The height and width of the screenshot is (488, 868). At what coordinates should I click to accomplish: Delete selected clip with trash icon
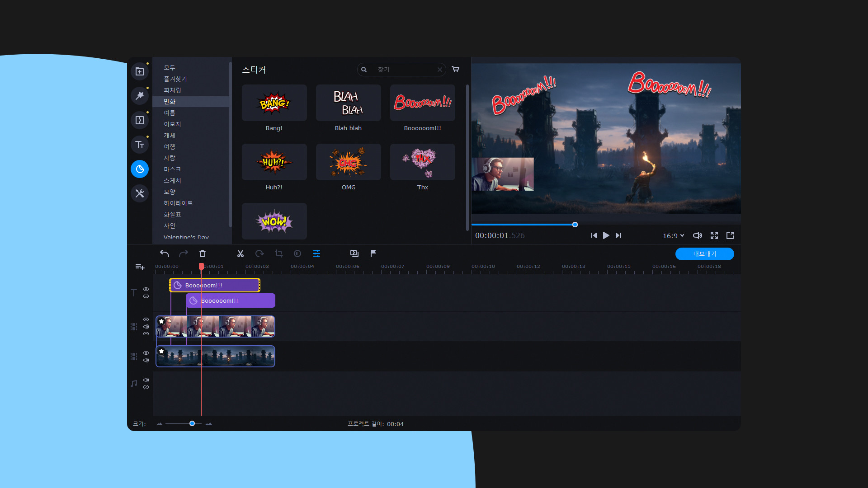(x=203, y=253)
